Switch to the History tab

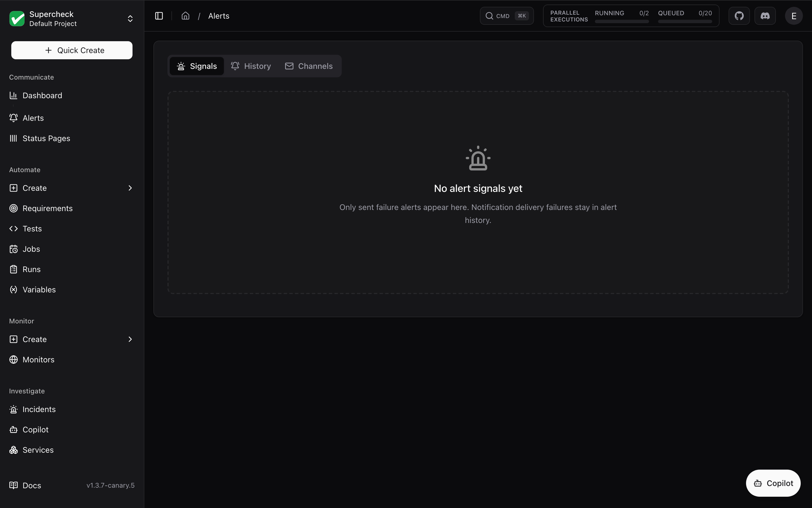coord(251,66)
